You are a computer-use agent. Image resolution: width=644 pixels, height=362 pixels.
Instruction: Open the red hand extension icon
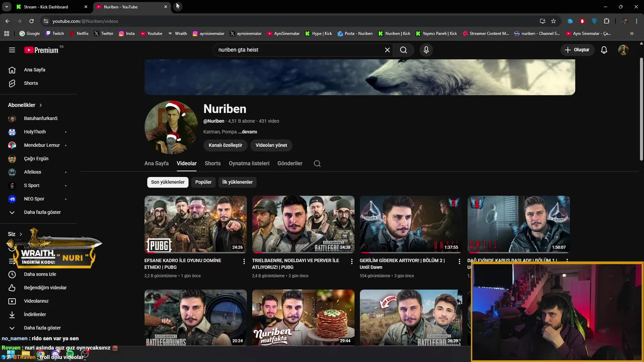point(582,21)
